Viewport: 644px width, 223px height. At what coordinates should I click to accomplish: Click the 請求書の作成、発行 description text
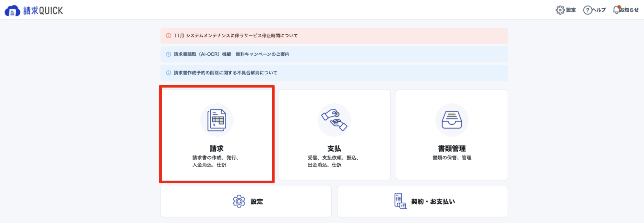point(215,161)
